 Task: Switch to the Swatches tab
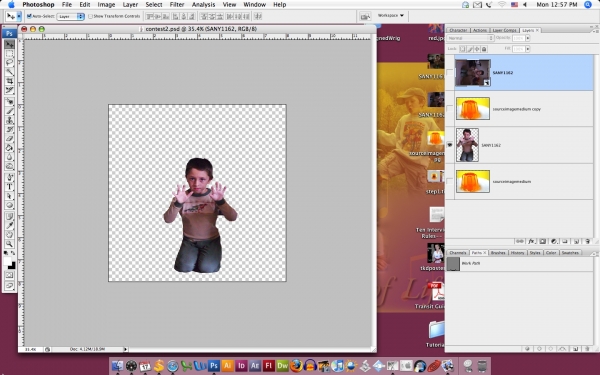coord(570,253)
